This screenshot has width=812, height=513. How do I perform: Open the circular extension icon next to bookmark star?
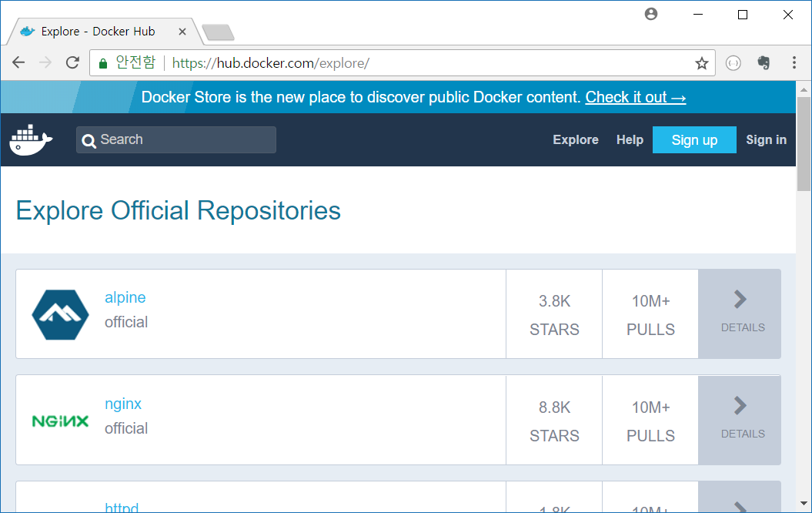tap(733, 63)
